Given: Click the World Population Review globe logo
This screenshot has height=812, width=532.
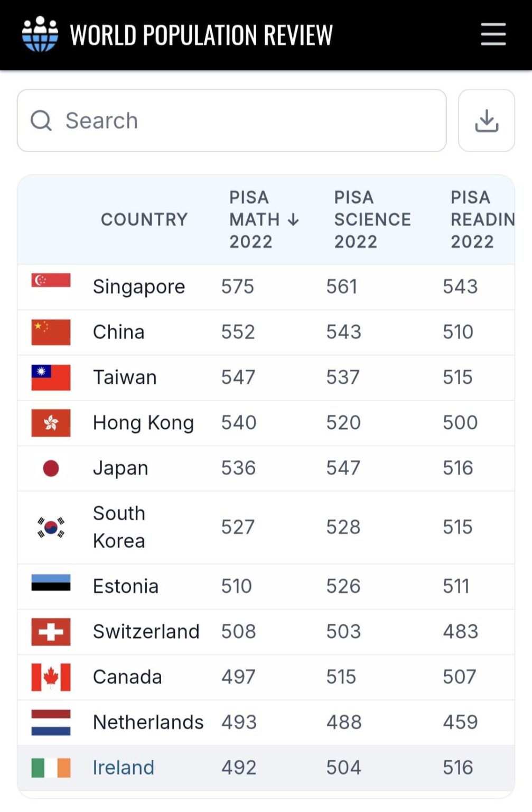Looking at the screenshot, I should (x=39, y=34).
